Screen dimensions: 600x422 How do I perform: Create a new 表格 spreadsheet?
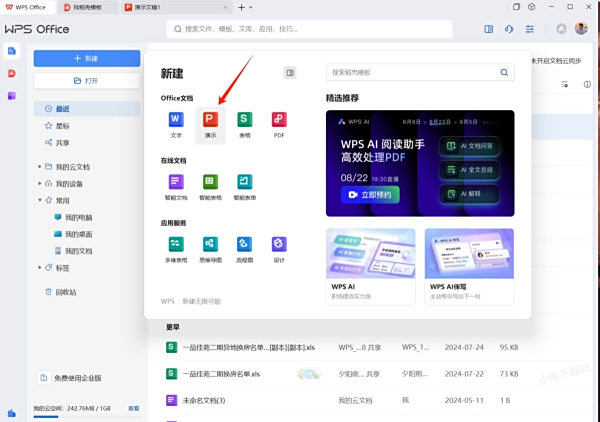pyautogui.click(x=245, y=125)
